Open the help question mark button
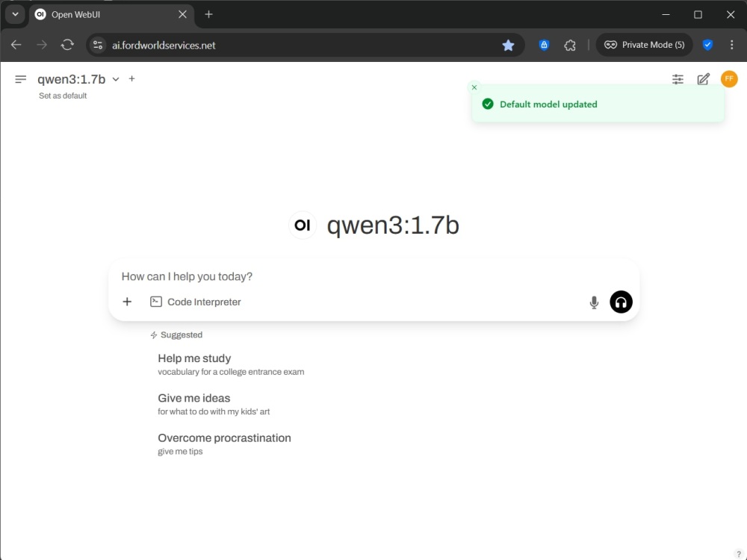 [x=739, y=554]
